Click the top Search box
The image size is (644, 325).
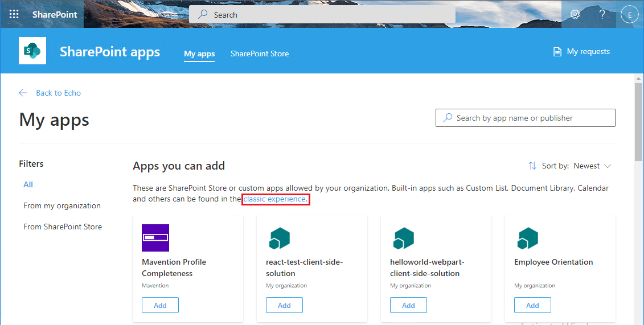click(x=322, y=15)
